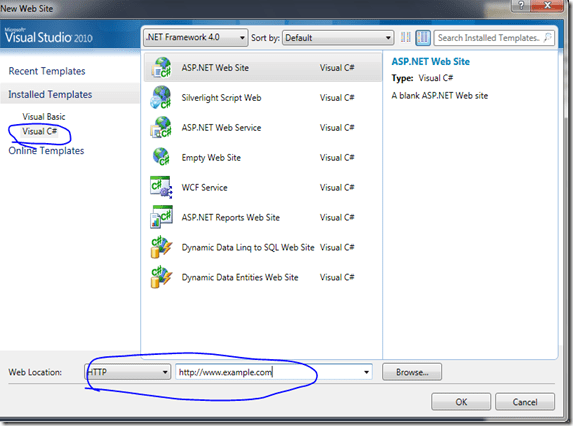Image resolution: width=573 pixels, height=426 pixels.
Task: Open Online Templates section
Action: click(46, 151)
